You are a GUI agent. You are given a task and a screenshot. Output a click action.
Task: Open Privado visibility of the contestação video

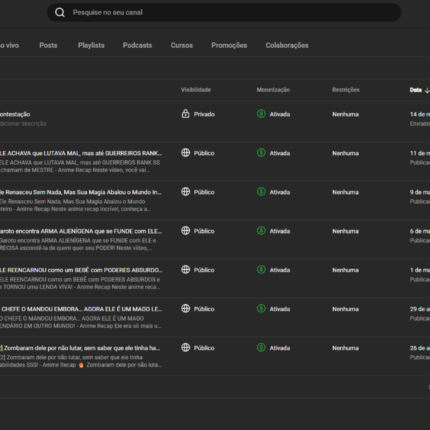[x=204, y=114]
